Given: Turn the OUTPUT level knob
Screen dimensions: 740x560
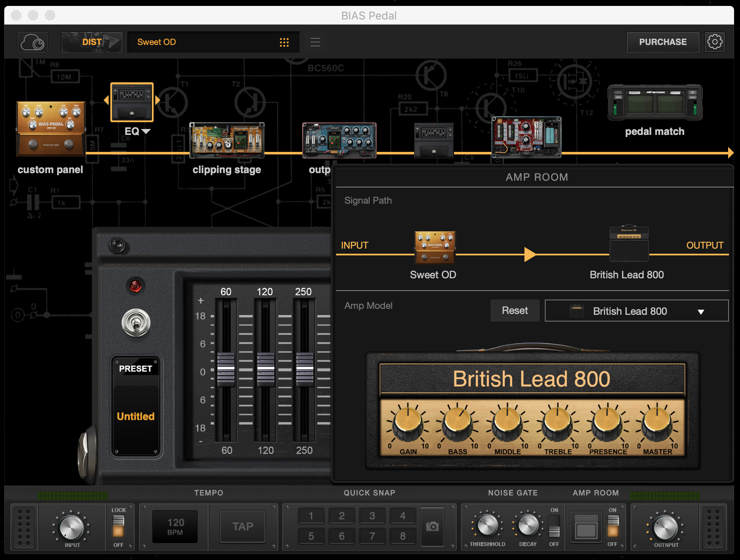Looking at the screenshot, I should click(x=665, y=527).
